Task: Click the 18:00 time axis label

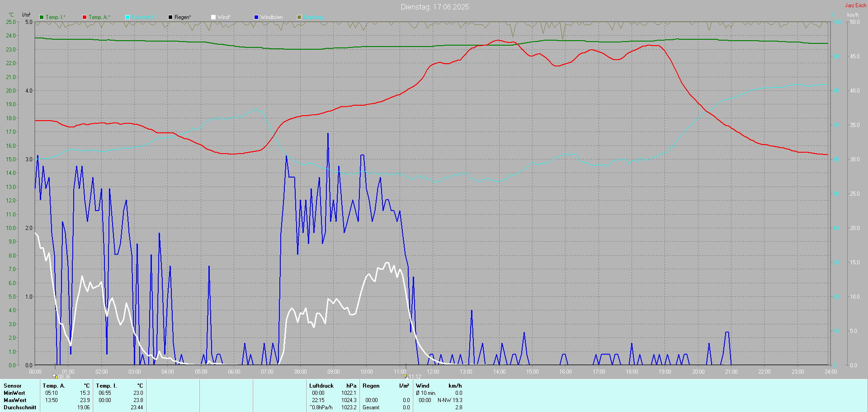Action: point(632,372)
